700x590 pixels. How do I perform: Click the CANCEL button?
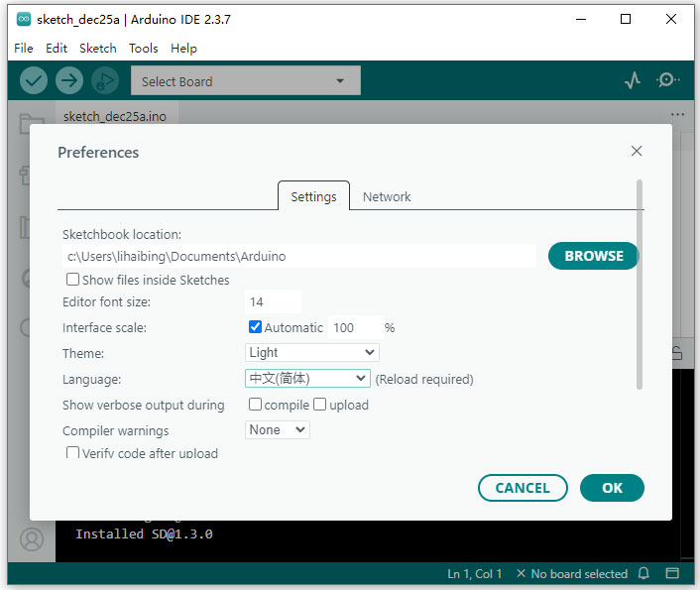pos(523,488)
